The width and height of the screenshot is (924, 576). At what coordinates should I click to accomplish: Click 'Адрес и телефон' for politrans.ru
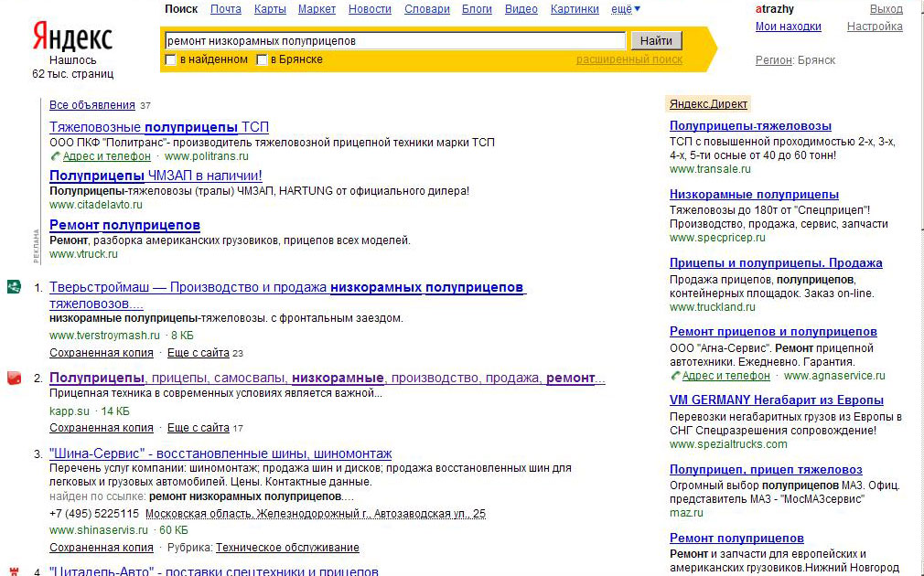107,156
